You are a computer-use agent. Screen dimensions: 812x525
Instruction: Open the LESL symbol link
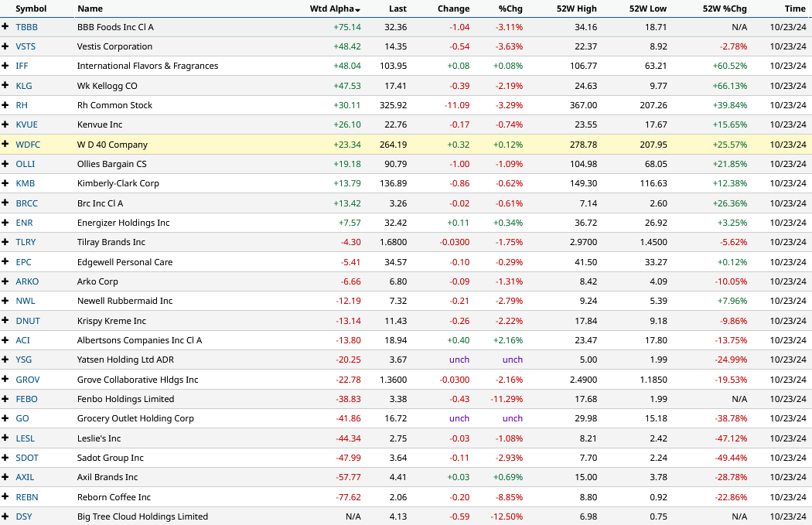(x=26, y=438)
